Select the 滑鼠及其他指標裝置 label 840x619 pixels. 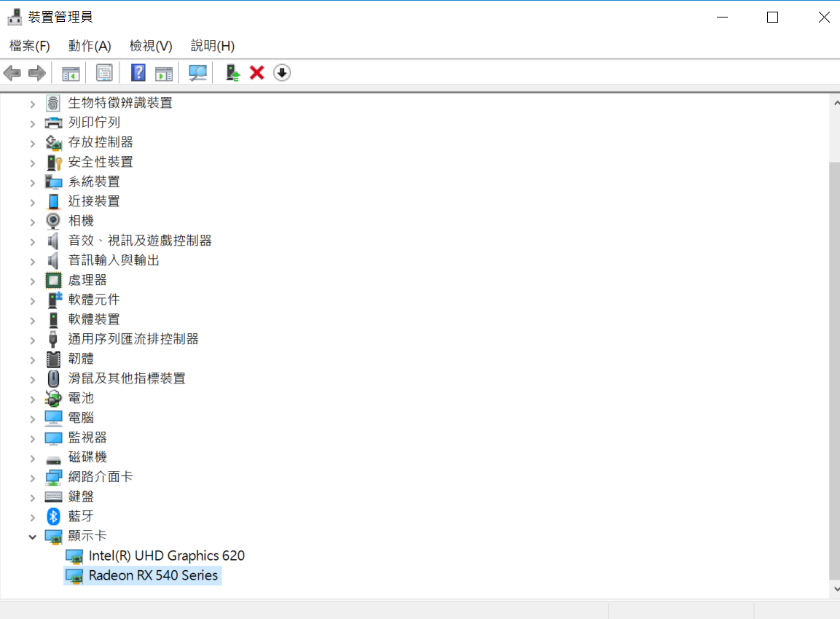[127, 378]
